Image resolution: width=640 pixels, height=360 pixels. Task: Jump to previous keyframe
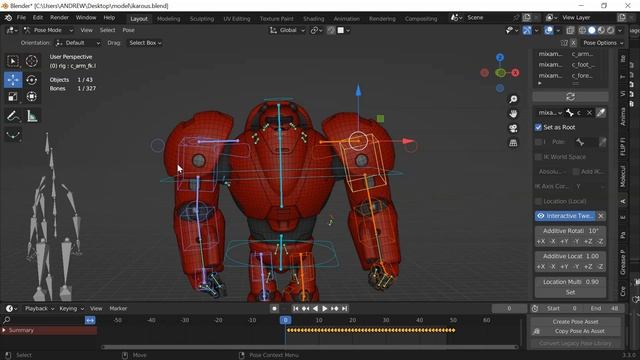[x=305, y=309]
